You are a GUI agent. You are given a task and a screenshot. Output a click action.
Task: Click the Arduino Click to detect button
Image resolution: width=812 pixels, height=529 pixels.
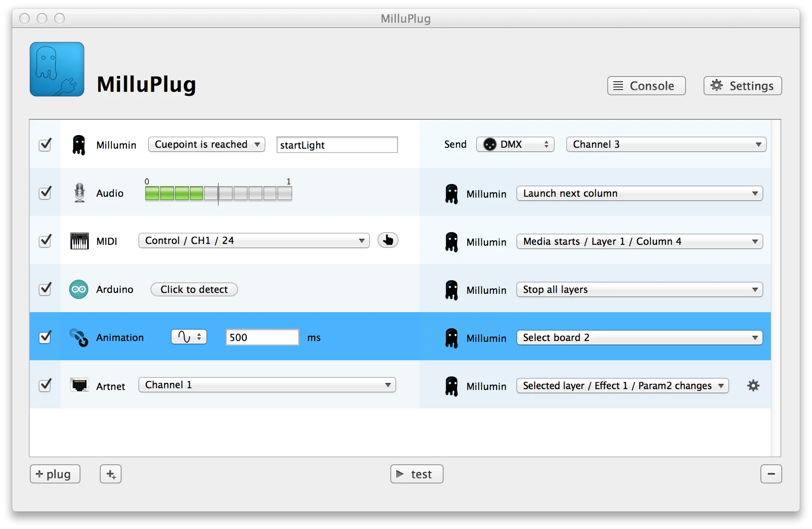[x=194, y=289]
